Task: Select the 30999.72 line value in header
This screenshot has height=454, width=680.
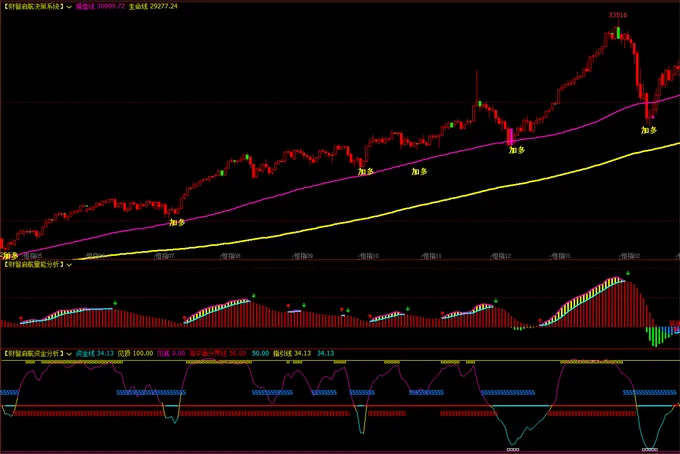Action: 110,7
